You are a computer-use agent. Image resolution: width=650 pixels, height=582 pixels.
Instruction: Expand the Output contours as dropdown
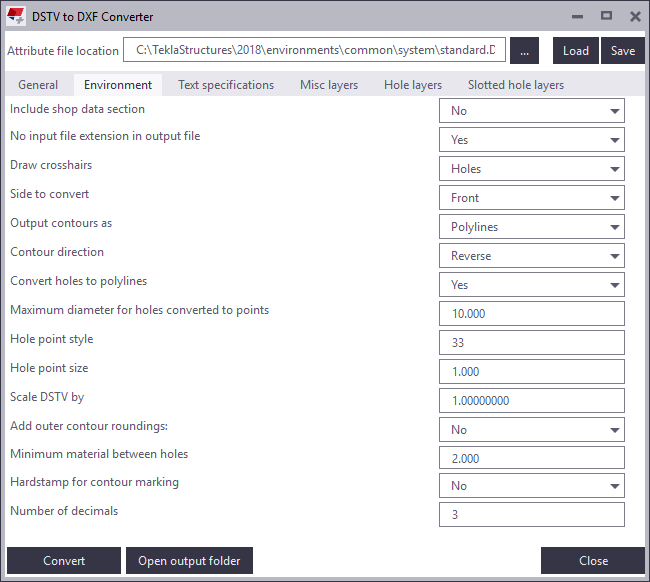click(x=531, y=227)
